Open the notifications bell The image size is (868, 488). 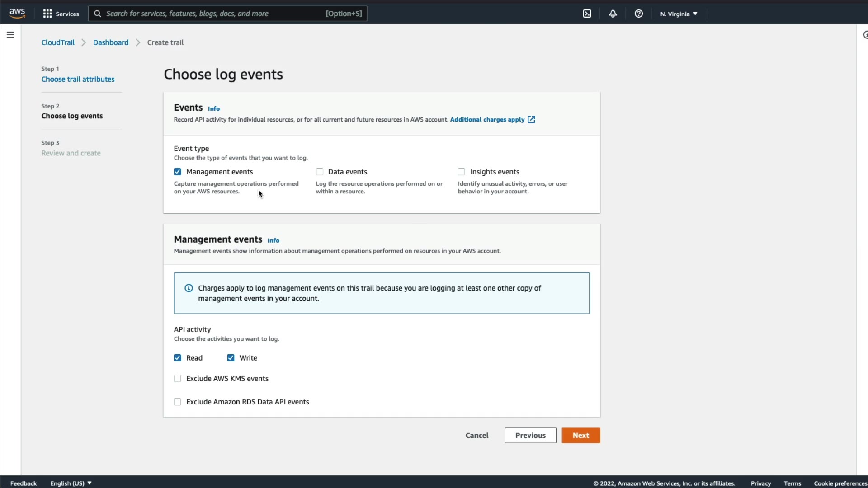[x=613, y=14]
